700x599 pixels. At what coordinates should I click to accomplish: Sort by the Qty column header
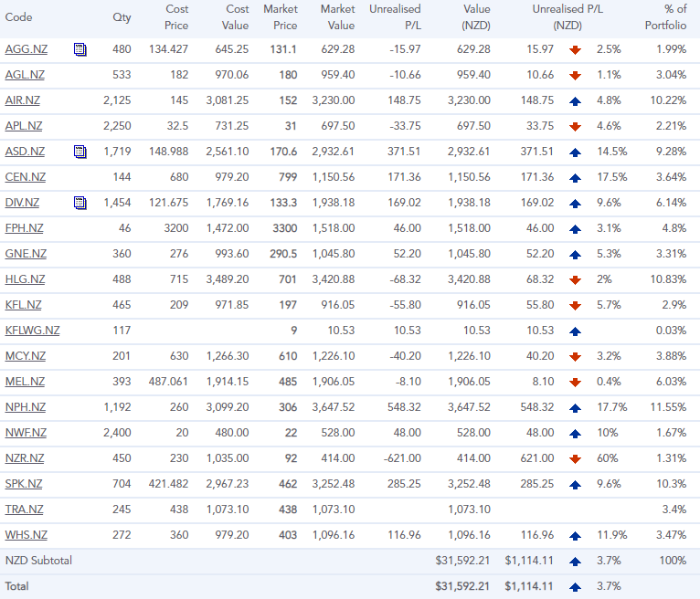coord(122,17)
